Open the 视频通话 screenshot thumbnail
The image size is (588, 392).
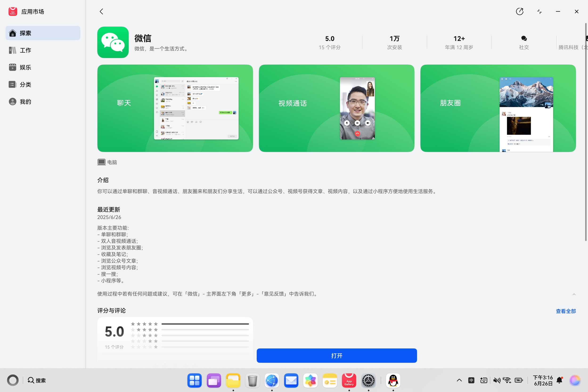pos(336,108)
